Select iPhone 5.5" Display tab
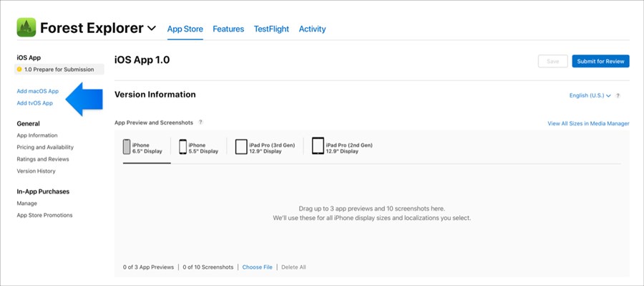This screenshot has height=286, width=644. pos(199,148)
